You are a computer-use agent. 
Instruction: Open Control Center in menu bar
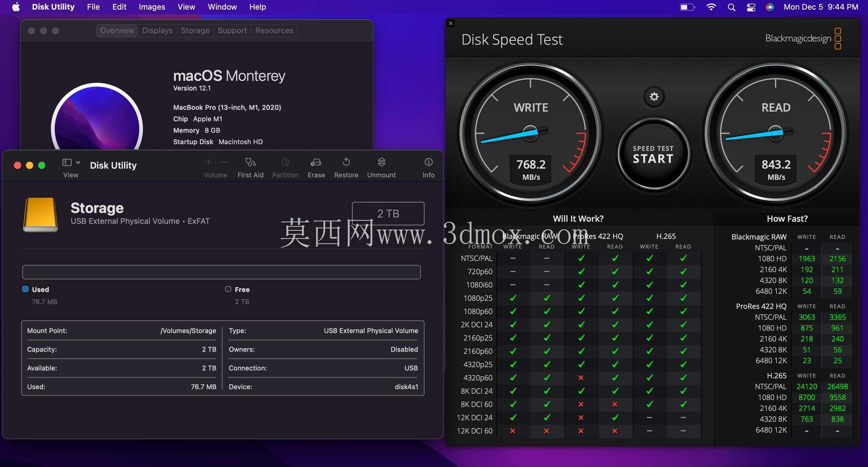click(x=751, y=7)
